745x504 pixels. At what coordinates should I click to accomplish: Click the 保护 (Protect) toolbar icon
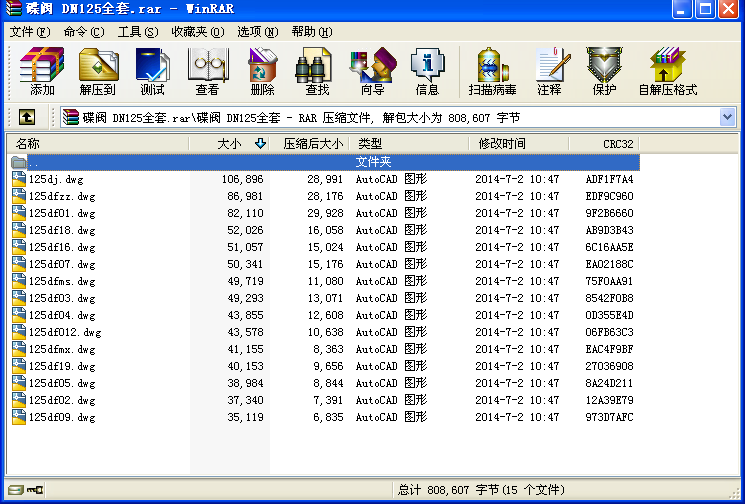click(604, 71)
